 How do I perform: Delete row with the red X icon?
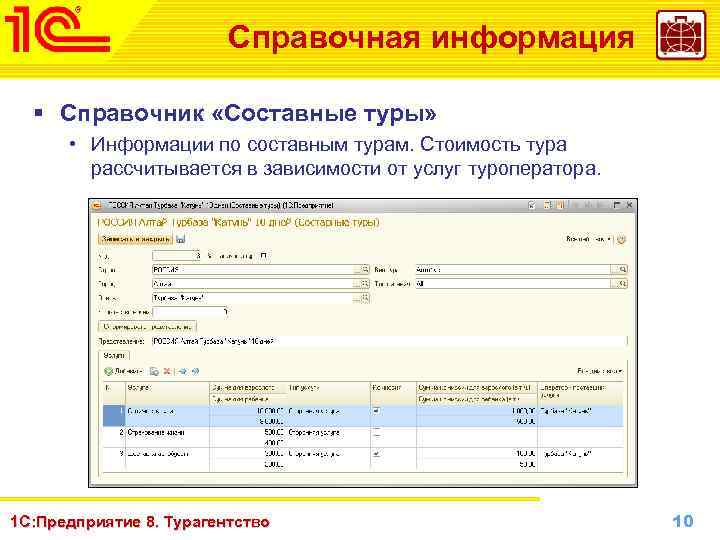tap(167, 371)
